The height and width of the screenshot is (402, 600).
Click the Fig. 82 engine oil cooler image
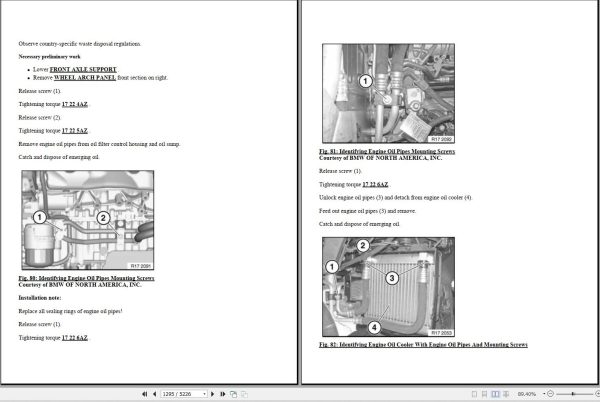pyautogui.click(x=388, y=287)
